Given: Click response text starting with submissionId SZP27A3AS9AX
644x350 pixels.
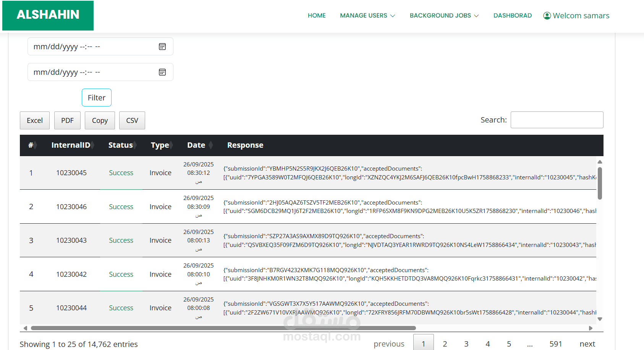Looking at the screenshot, I should click(409, 240).
